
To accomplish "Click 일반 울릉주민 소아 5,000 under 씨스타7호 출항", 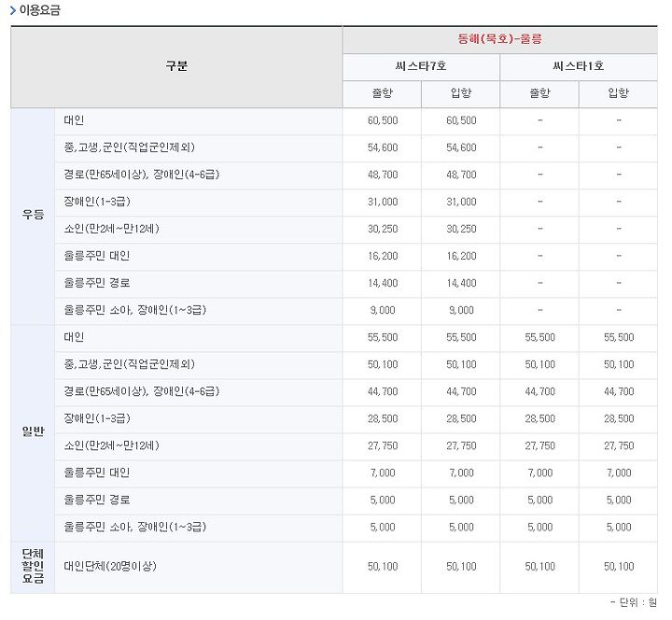I will [x=383, y=527].
